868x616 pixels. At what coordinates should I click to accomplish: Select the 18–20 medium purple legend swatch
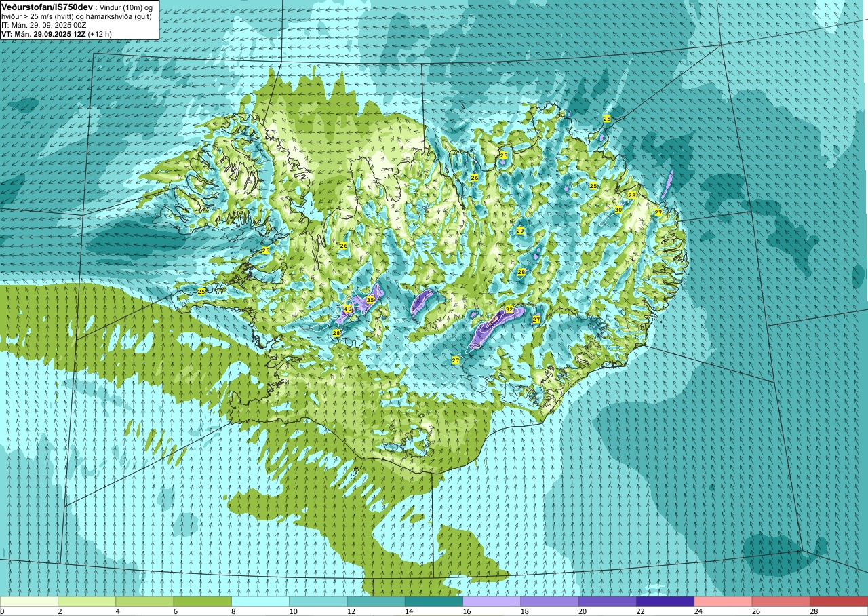click(550, 601)
